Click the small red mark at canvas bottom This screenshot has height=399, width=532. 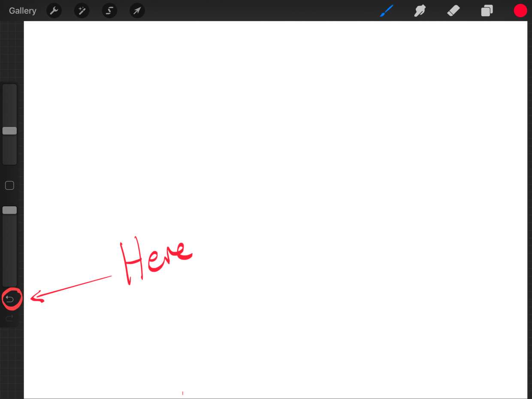[x=183, y=393]
